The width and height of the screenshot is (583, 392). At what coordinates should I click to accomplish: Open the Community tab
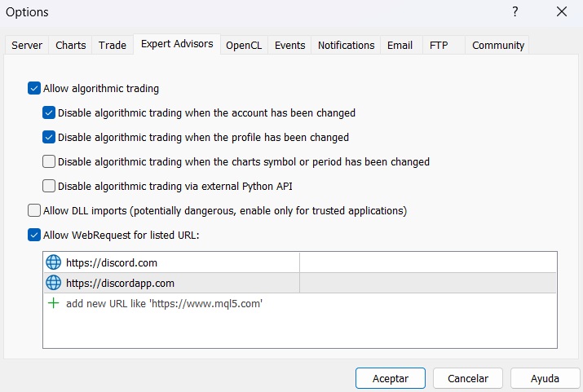[x=497, y=46]
